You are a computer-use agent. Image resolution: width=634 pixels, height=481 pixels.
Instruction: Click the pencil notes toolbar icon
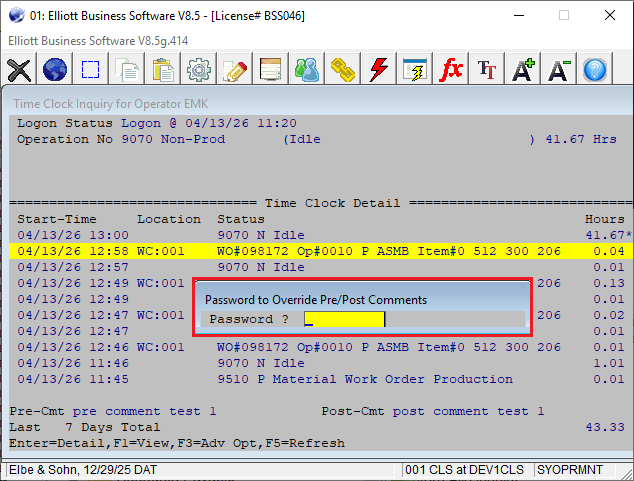pos(235,70)
